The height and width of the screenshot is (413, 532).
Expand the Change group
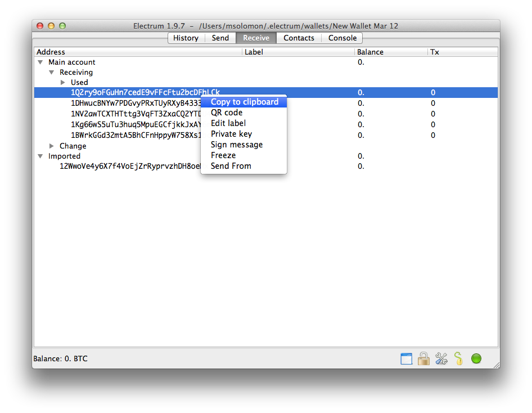click(x=52, y=146)
